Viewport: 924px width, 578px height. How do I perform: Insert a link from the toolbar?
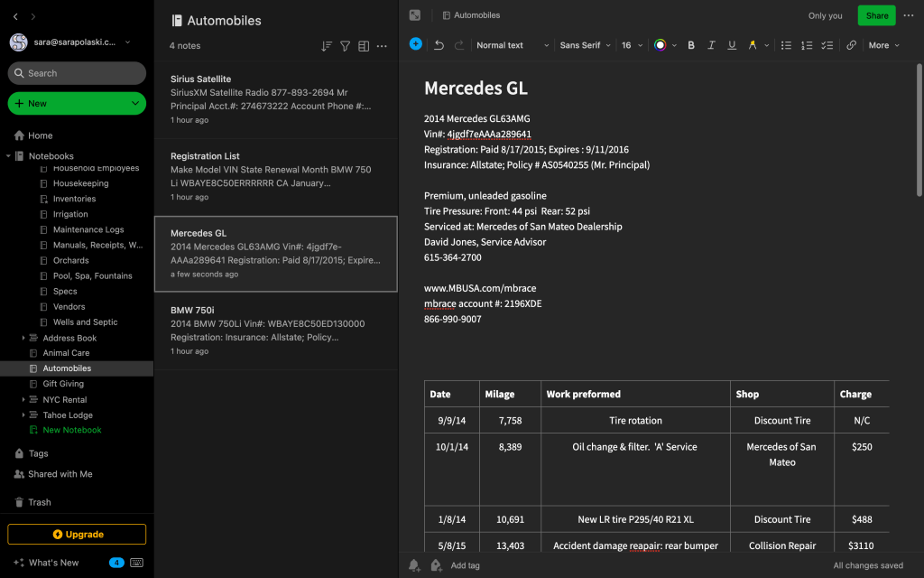click(851, 45)
